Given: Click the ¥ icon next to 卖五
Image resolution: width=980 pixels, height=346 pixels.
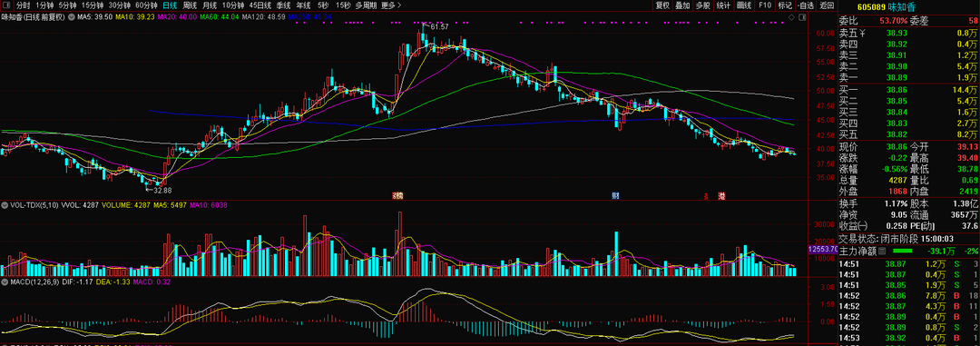Looking at the screenshot, I should pos(863,33).
